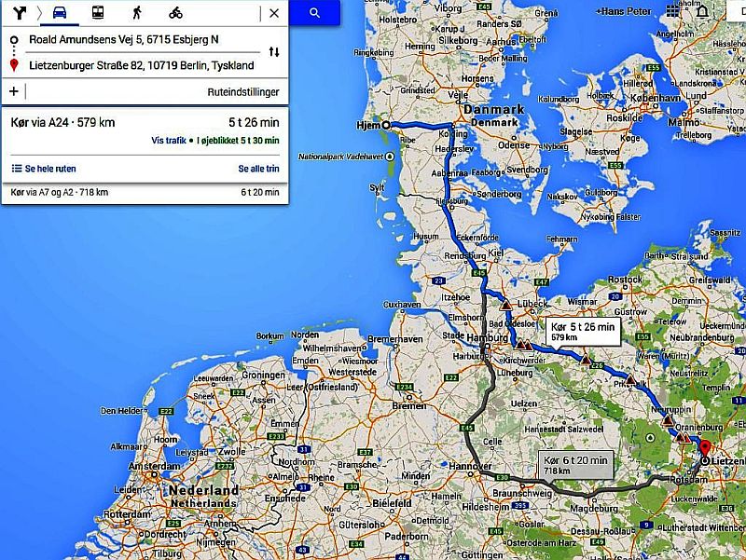Click the warning triangle near Neuruppin
This screenshot has height=560, width=746.
point(668,419)
